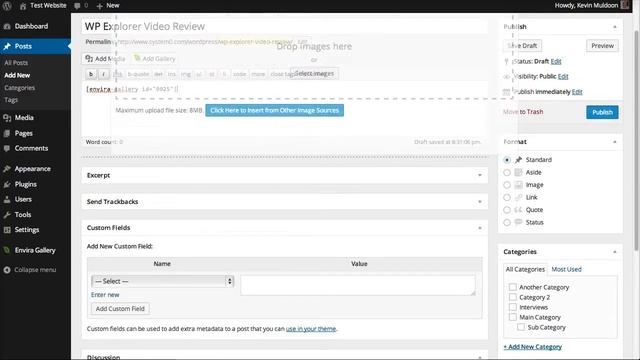Click the New plus icon in admin bar
This screenshot has height=360, width=640.
pos(100,6)
